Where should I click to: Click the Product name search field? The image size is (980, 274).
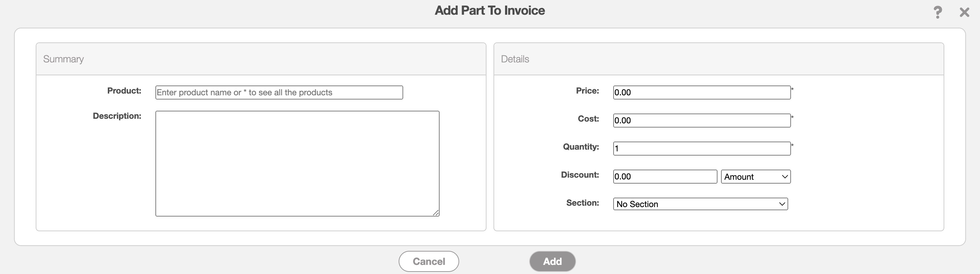(x=279, y=93)
